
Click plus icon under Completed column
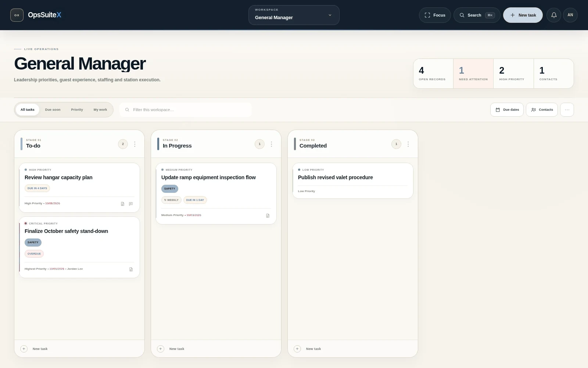pos(297,349)
